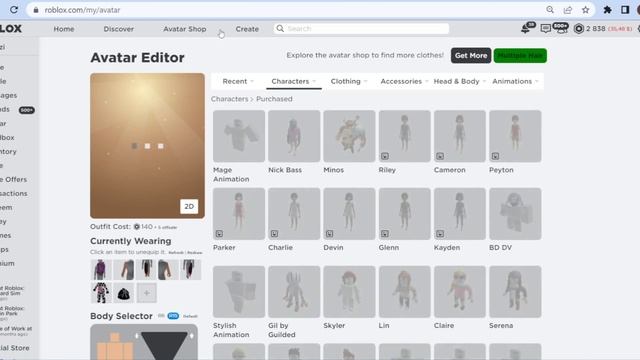Open the notifications bell icon
The width and height of the screenshot is (640, 360).
click(526, 29)
